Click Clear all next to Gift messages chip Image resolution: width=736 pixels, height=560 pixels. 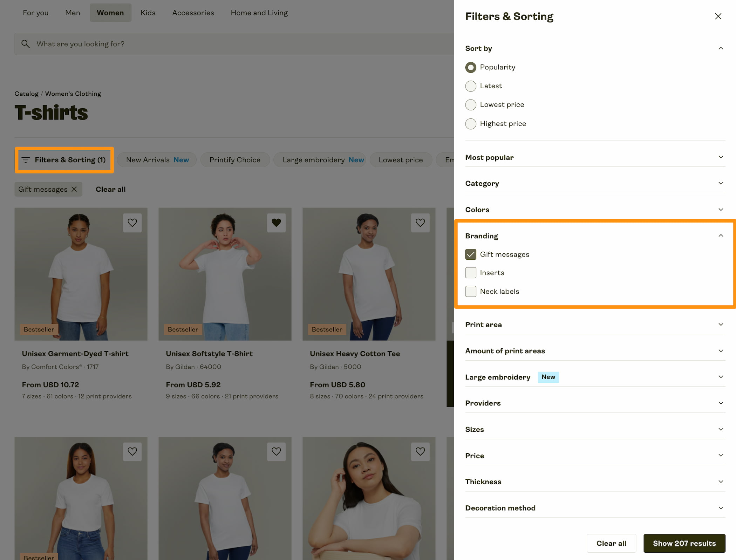tap(111, 189)
